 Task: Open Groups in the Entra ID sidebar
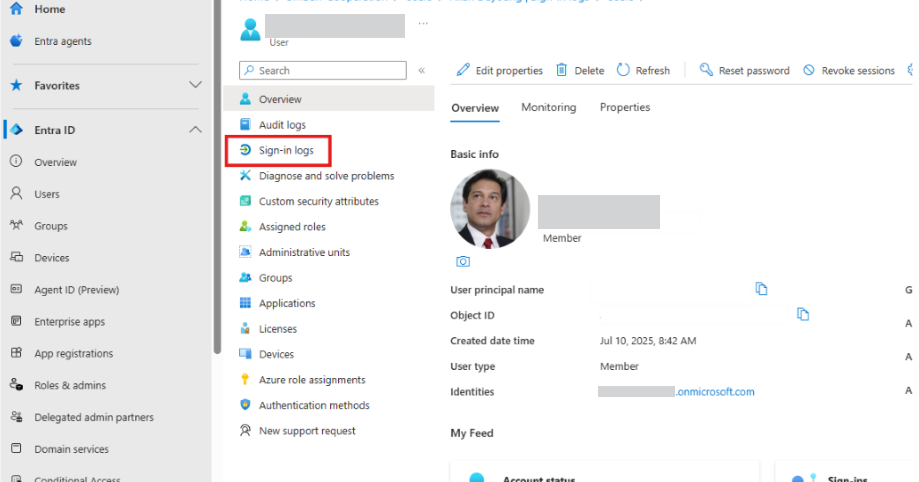50,226
